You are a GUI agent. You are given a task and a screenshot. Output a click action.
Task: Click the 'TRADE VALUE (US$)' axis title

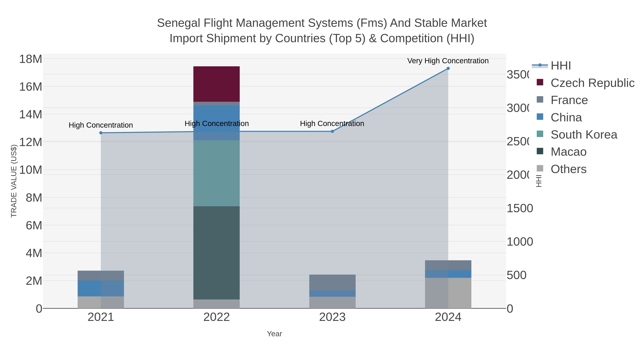(x=14, y=181)
